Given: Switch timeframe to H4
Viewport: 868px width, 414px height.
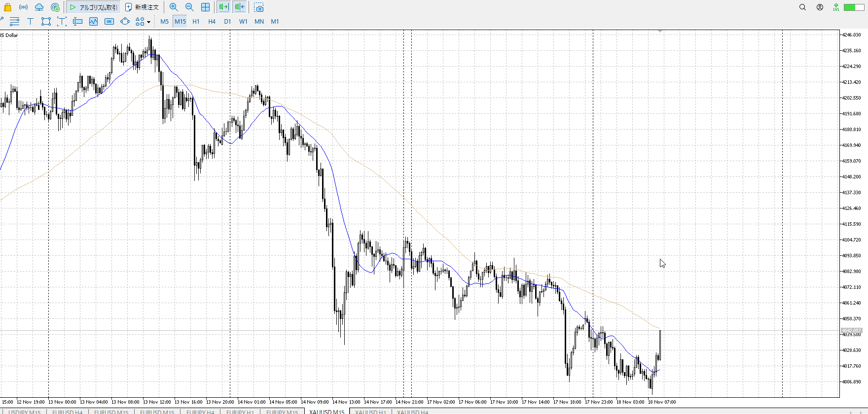Looking at the screenshot, I should [x=212, y=22].
